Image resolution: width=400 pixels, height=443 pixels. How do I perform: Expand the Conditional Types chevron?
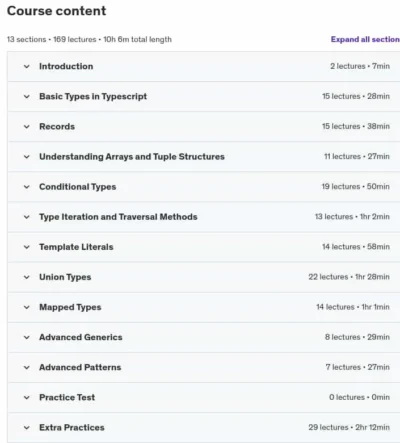[27, 187]
